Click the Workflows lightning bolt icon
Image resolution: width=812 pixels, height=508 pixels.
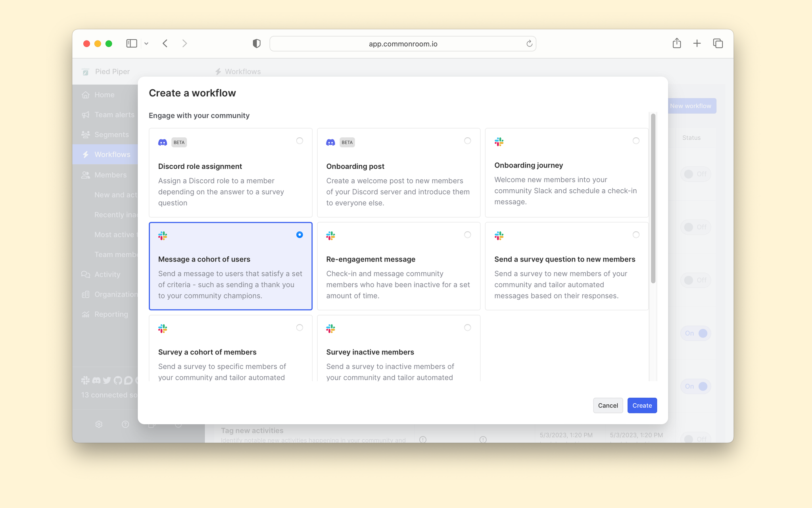[86, 154]
